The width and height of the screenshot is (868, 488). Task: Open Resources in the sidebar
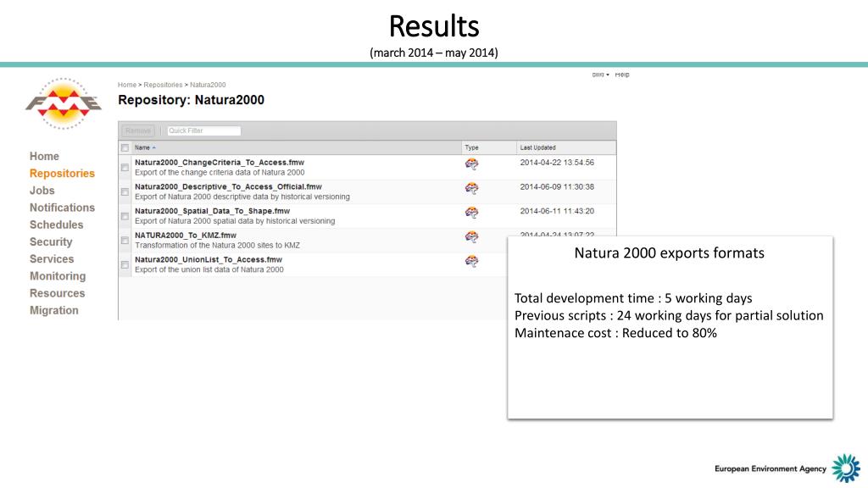point(57,293)
